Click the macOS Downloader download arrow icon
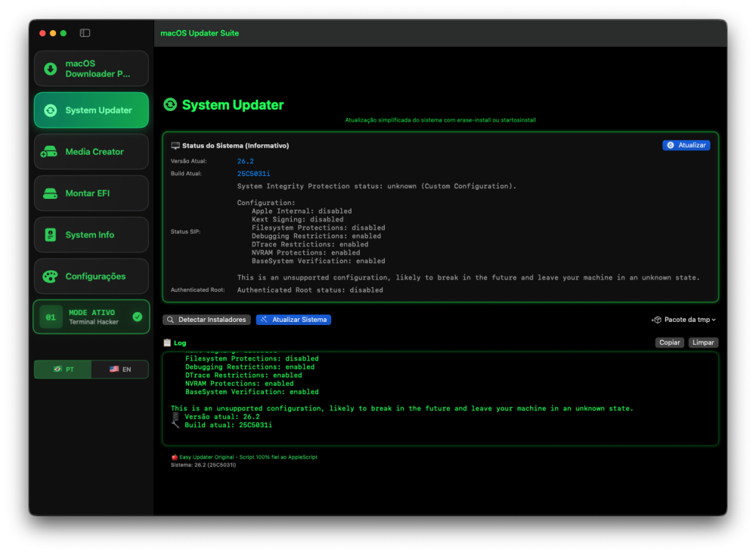 point(50,69)
